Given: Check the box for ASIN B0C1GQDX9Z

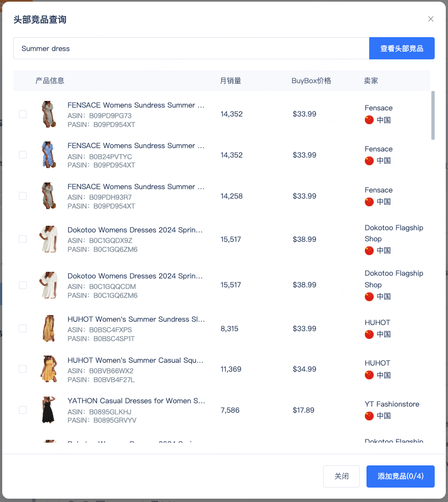Looking at the screenshot, I should click(23, 239).
